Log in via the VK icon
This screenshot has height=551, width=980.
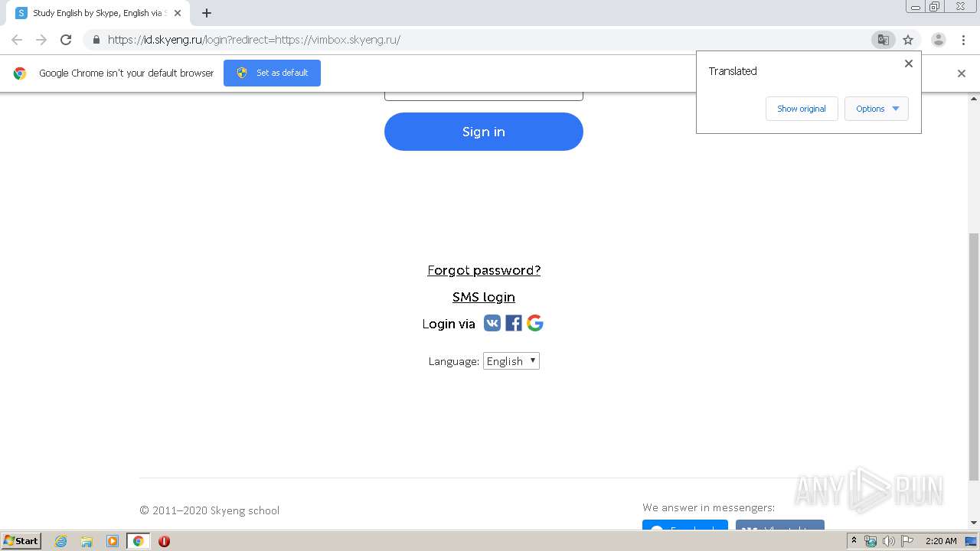click(x=492, y=323)
